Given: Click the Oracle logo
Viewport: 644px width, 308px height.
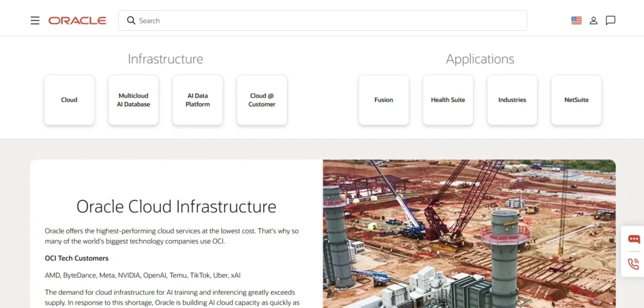Looking at the screenshot, I should [x=77, y=21].
